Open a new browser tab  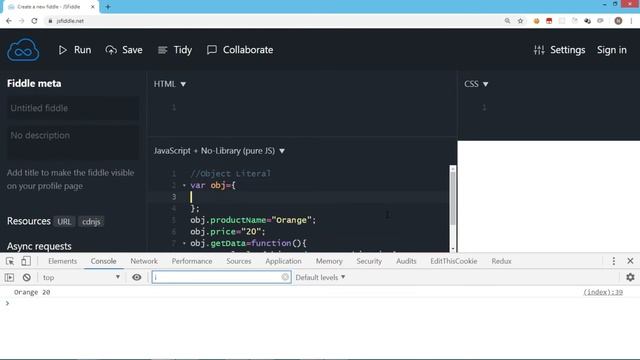coord(108,7)
